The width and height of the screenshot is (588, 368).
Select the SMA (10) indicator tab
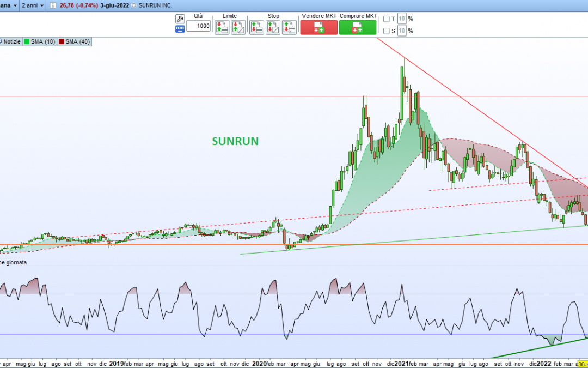point(39,41)
